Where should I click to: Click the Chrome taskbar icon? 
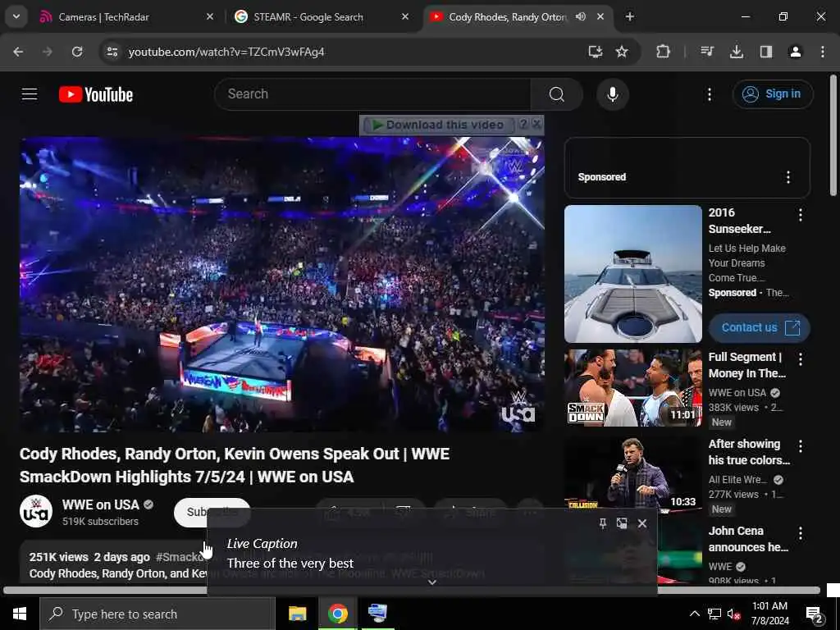click(x=337, y=614)
